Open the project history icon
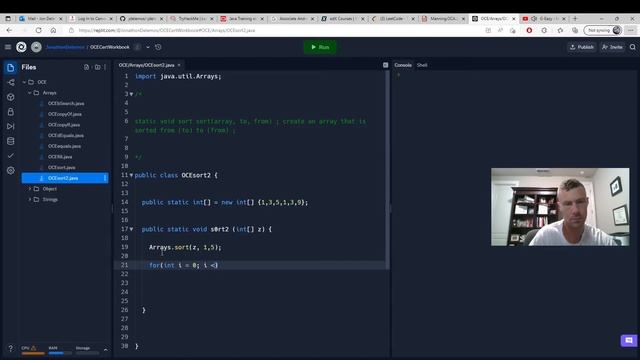This screenshot has height=360, width=640. pos(158,47)
